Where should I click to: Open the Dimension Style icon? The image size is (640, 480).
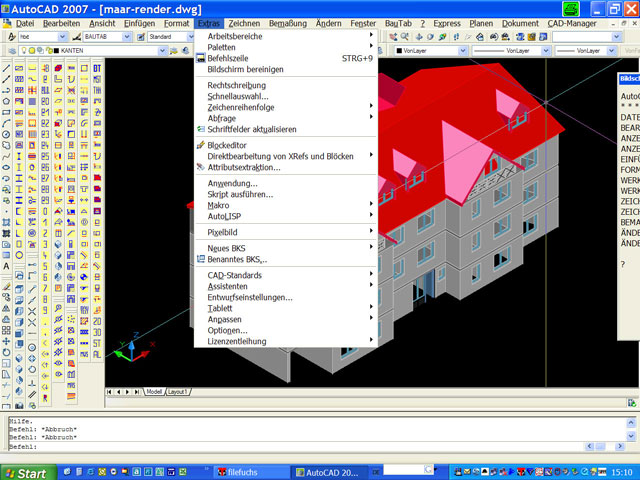point(76,37)
